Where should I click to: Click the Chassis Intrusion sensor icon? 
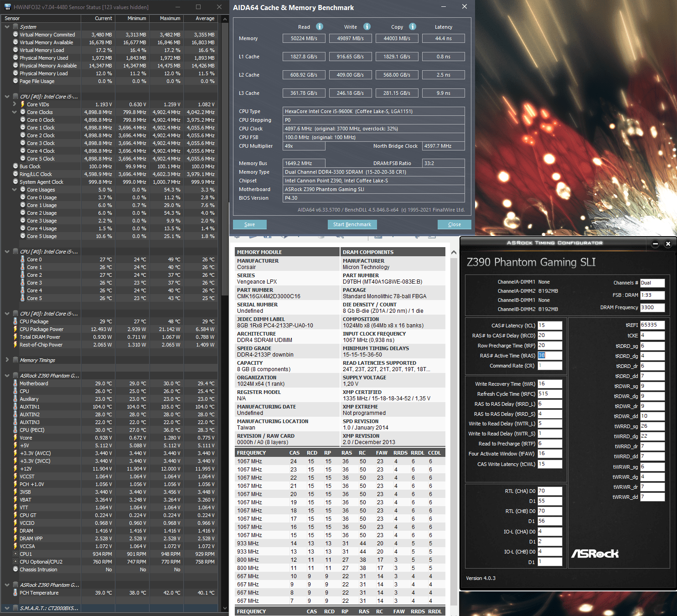pos(16,569)
